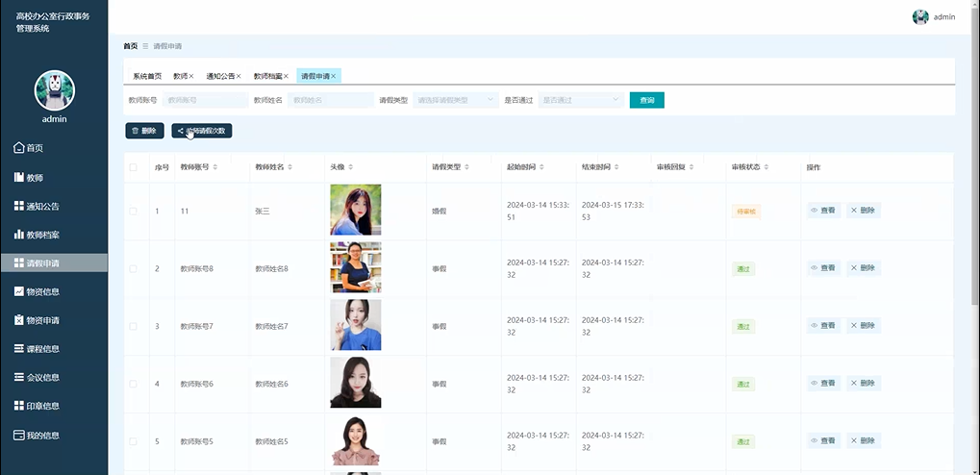Open 教师姓名5's avatar photo thumbnail

[x=356, y=440]
